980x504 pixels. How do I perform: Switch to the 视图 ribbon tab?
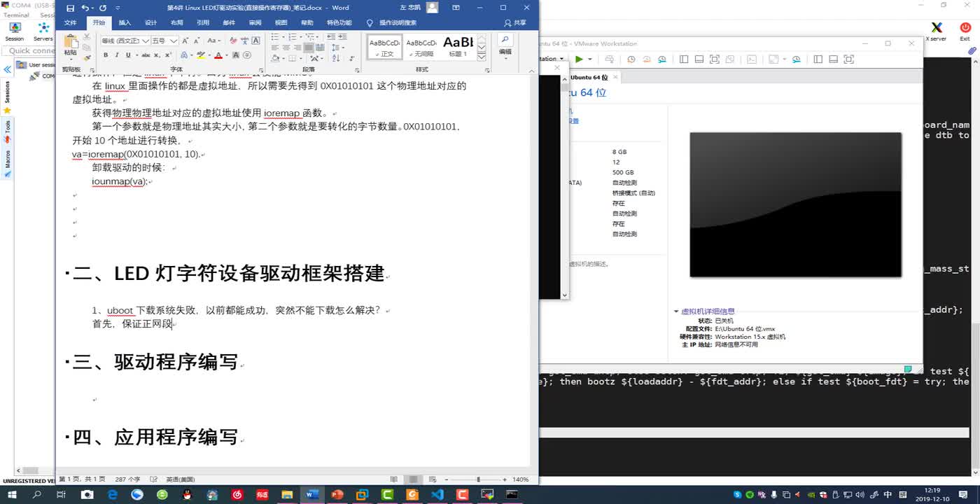pyautogui.click(x=281, y=22)
